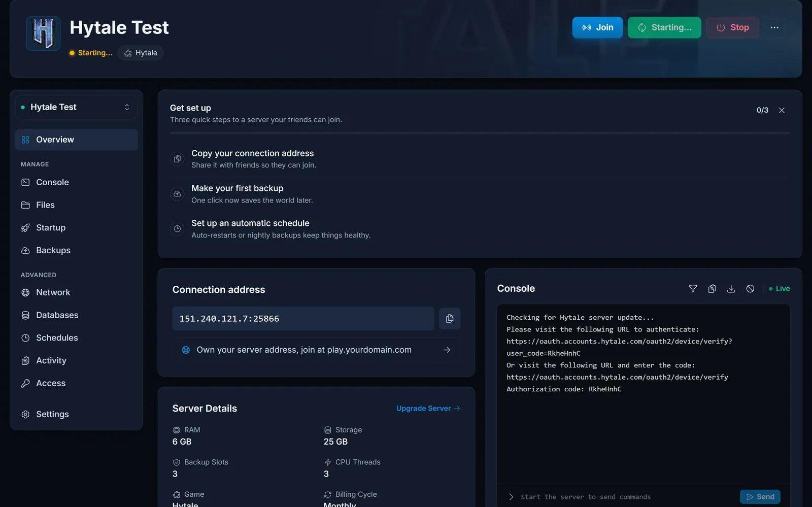Copy console output via clipboard icon
Viewport: 812px width, 507px height.
(712, 289)
